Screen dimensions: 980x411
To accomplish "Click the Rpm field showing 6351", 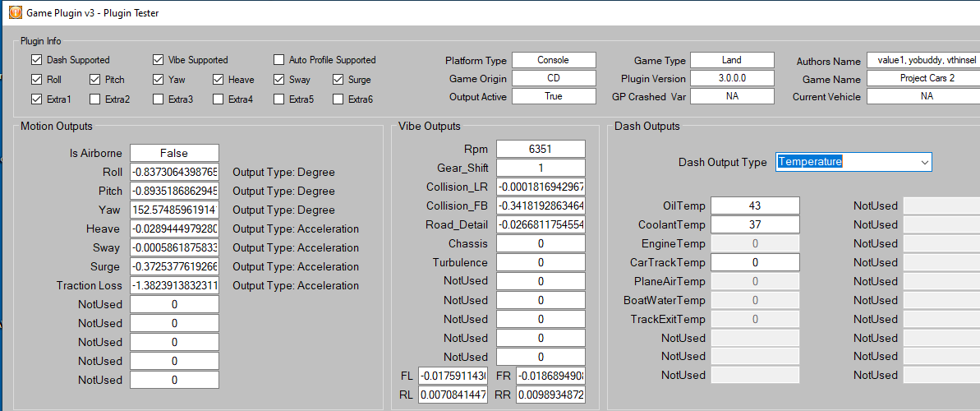I will [x=541, y=149].
